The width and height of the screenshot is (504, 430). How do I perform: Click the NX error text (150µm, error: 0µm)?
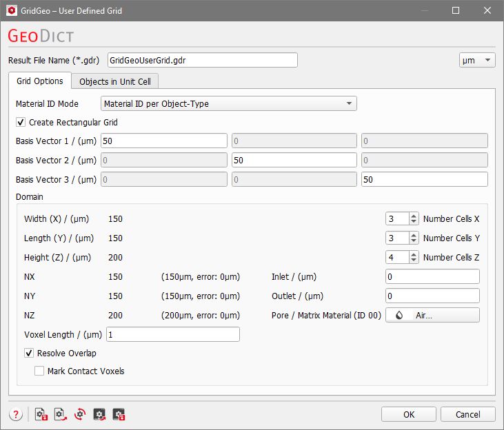tap(201, 277)
